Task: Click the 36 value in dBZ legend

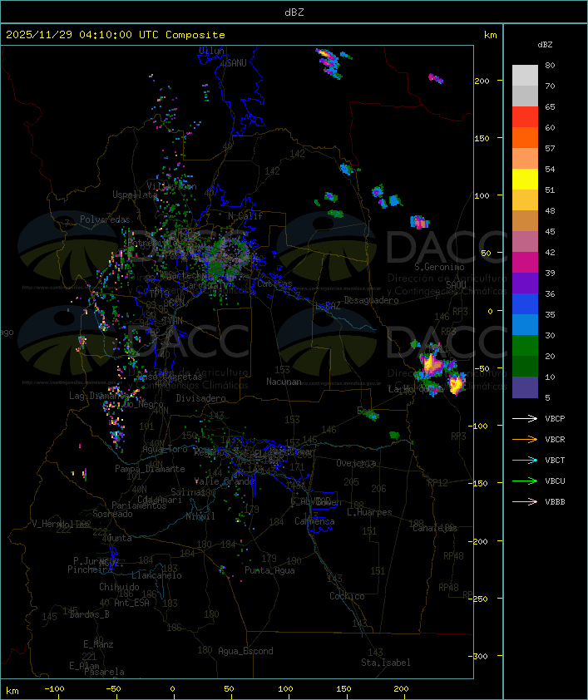Action: coord(550,294)
